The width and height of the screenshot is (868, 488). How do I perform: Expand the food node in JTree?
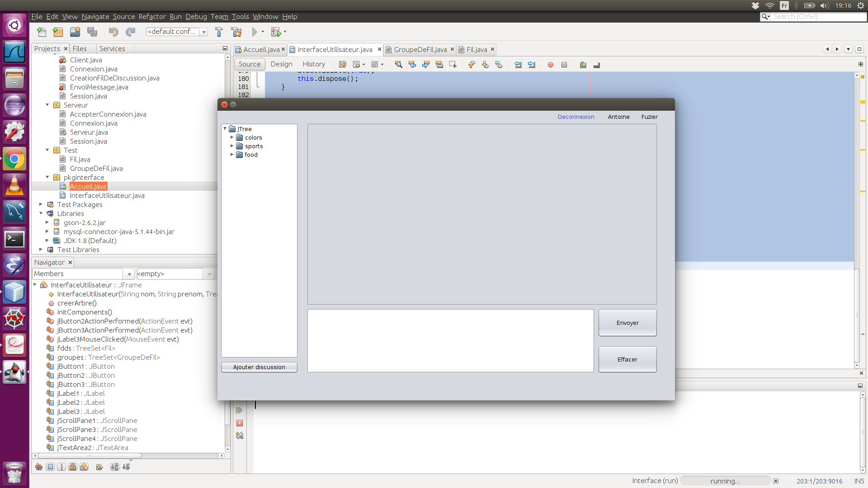point(232,155)
